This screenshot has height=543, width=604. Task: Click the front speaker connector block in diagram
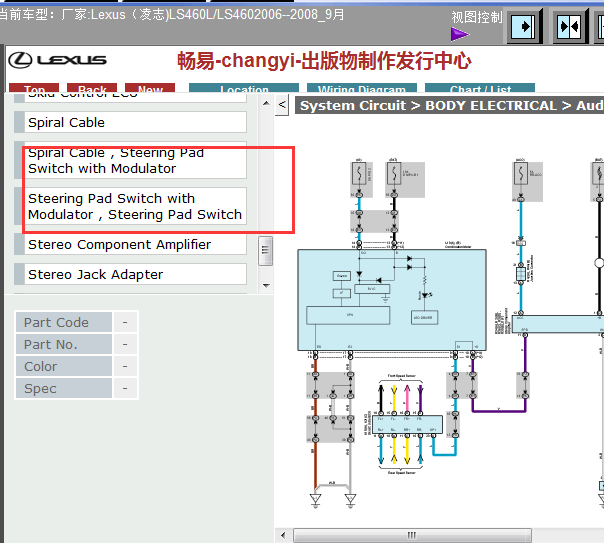pyautogui.click(x=407, y=424)
